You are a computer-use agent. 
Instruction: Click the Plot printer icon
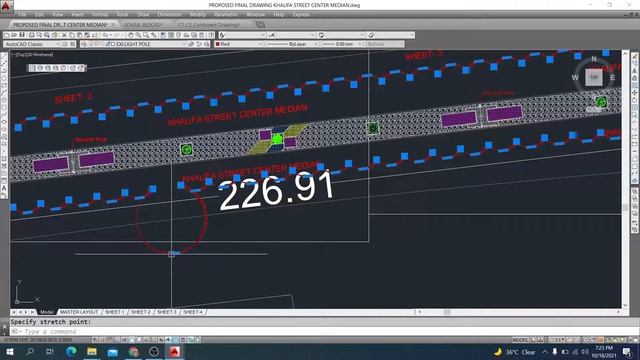pos(31,35)
